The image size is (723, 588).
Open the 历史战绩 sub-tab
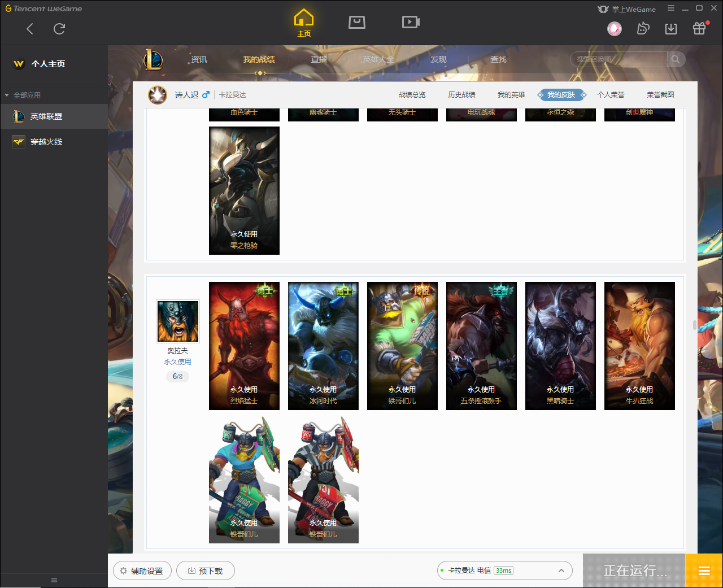[461, 95]
